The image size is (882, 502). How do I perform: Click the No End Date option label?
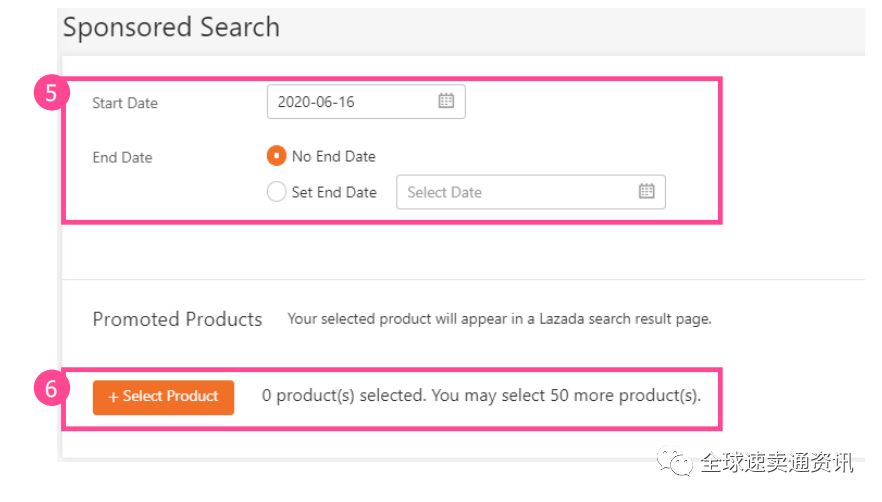334,156
